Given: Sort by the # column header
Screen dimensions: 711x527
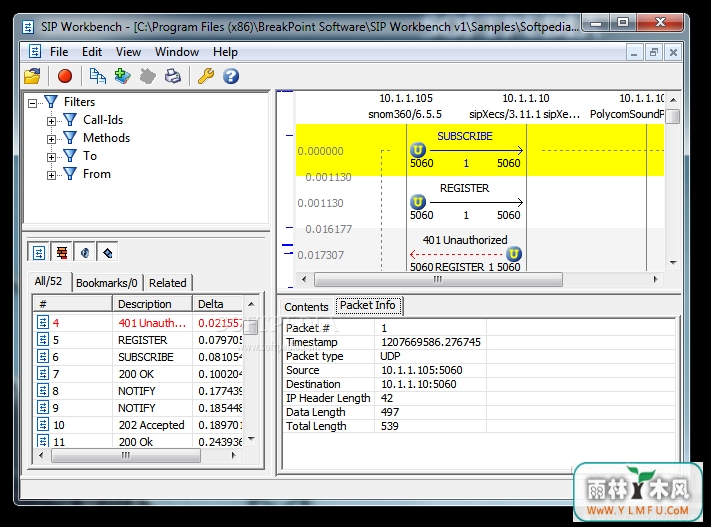Looking at the screenshot, I should point(73,303).
